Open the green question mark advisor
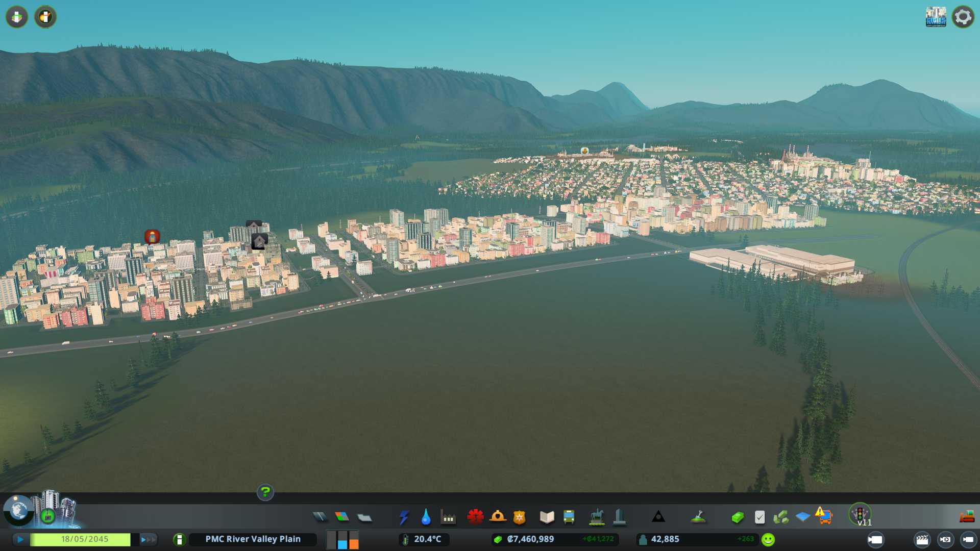Screen dimensions: 980x551 265,492
